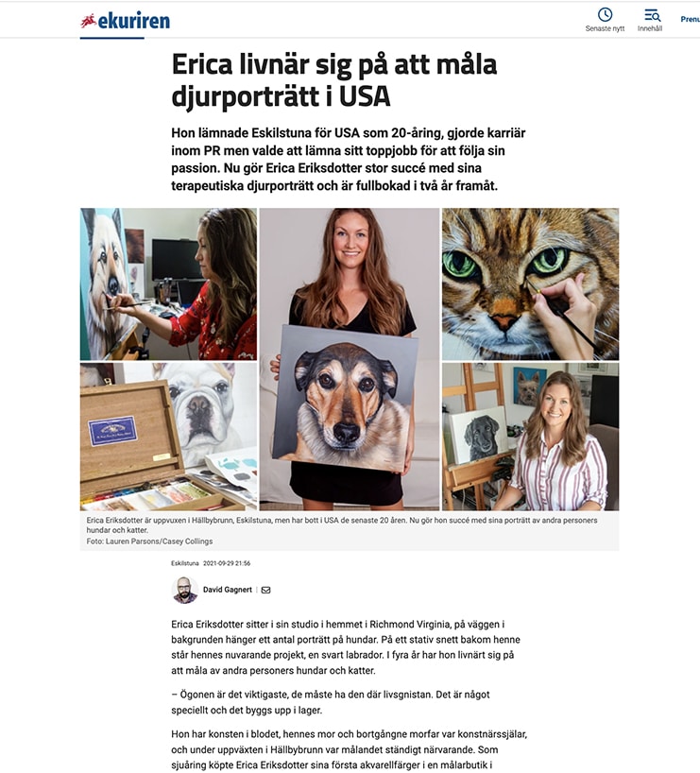Open photo of woman in striped shirt at easel
The image size is (700, 773).
coord(530,437)
